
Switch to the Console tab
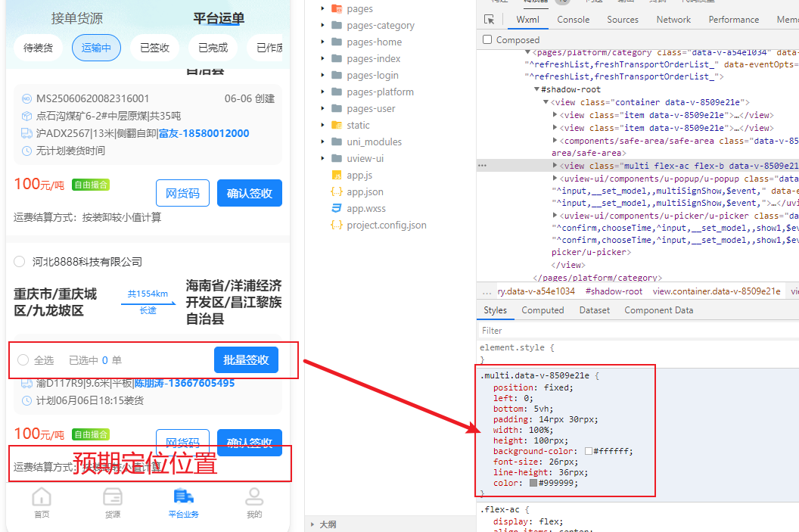(574, 20)
